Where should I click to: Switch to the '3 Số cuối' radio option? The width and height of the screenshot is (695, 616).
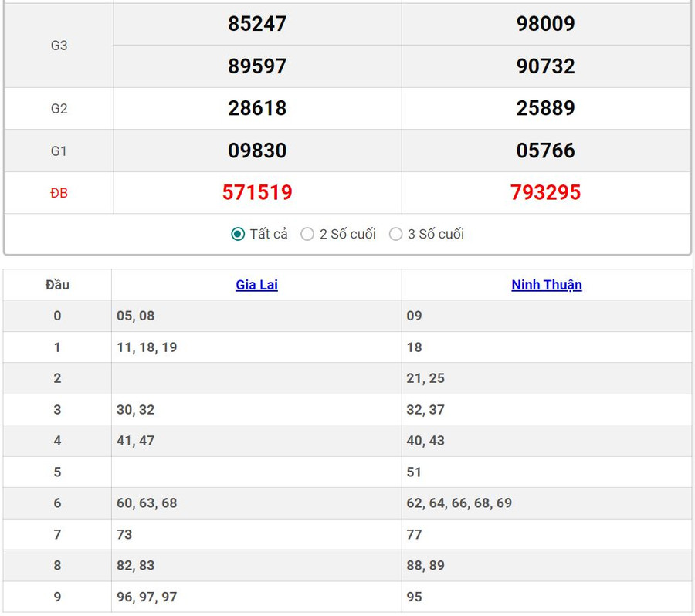pyautogui.click(x=396, y=234)
